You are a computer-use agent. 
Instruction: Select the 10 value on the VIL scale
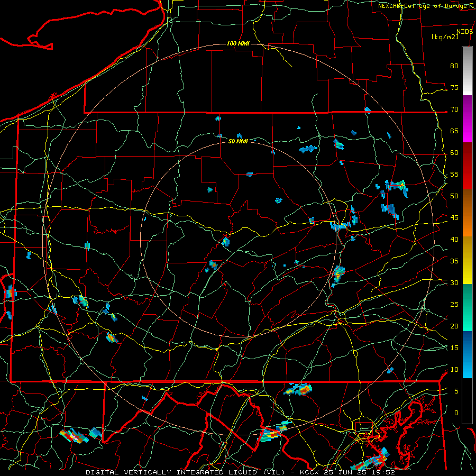[454, 370]
